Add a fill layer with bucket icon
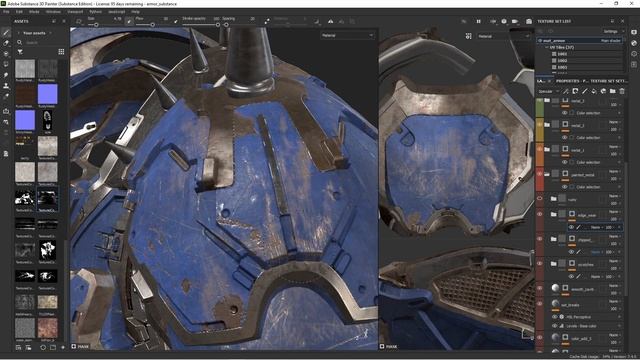 pos(594,91)
